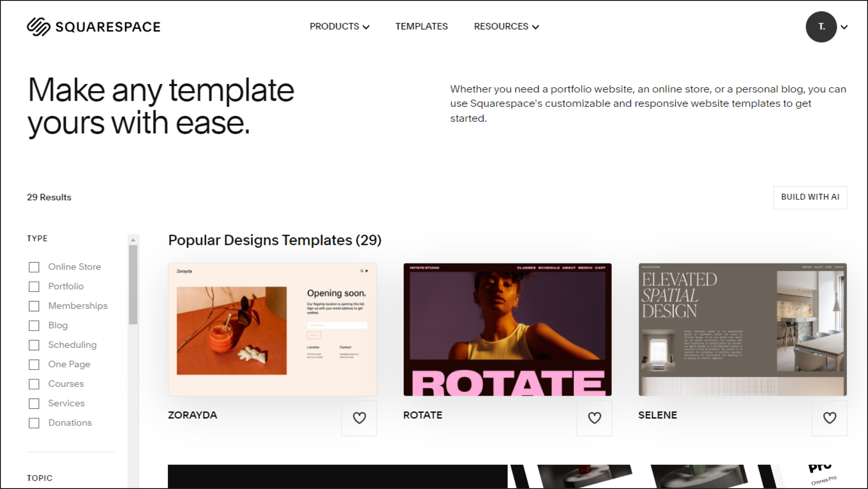Check the Portfolio type filter
Image resolution: width=868 pixels, height=489 pixels.
(x=34, y=286)
